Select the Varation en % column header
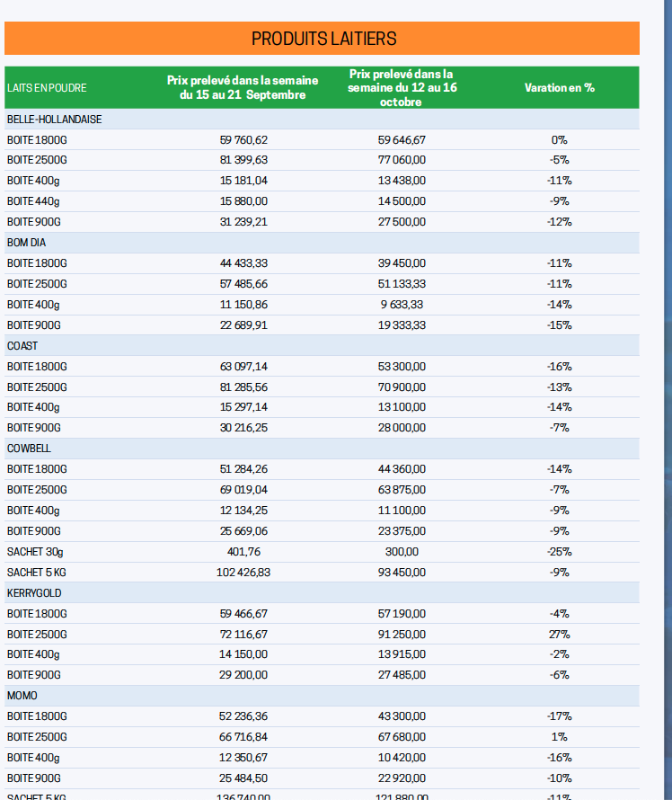Viewport: 672px width, 800px height. (x=560, y=88)
